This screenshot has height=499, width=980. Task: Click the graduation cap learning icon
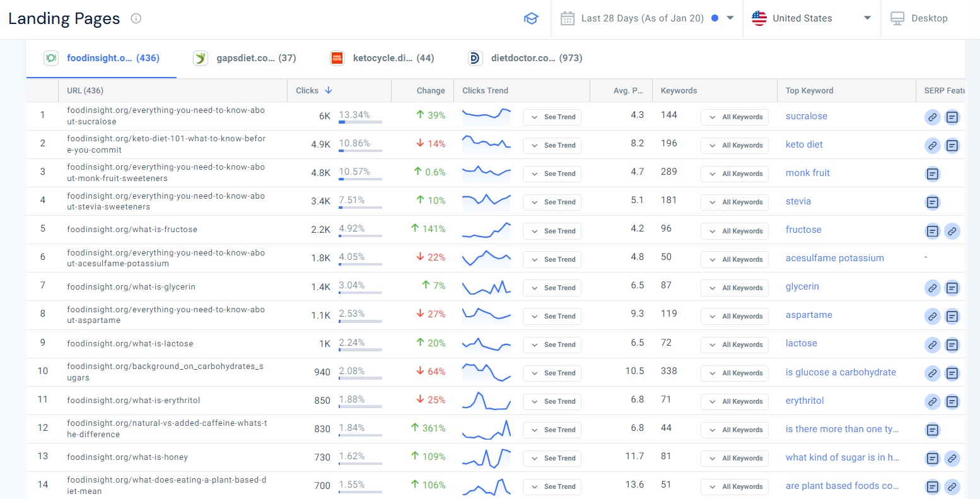click(531, 19)
